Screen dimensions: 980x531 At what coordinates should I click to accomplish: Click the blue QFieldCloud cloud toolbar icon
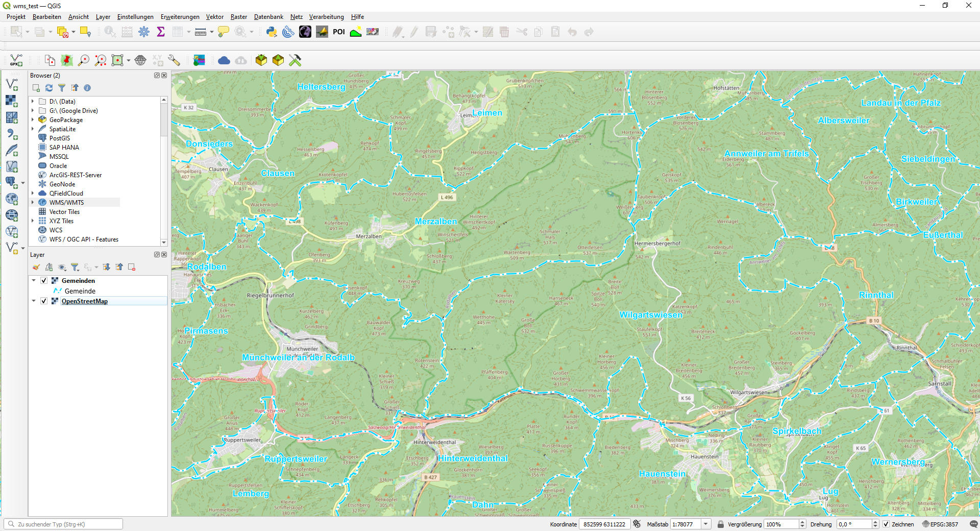(x=224, y=61)
